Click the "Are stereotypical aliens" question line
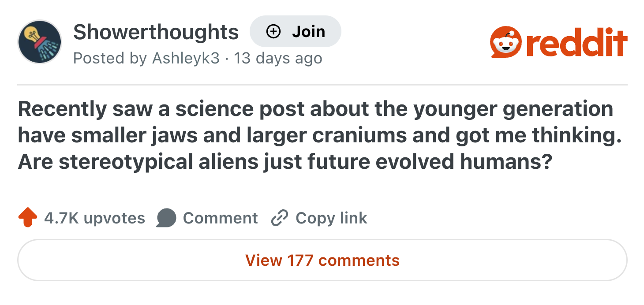Image resolution: width=644 pixels, height=305 pixels. coord(285,162)
